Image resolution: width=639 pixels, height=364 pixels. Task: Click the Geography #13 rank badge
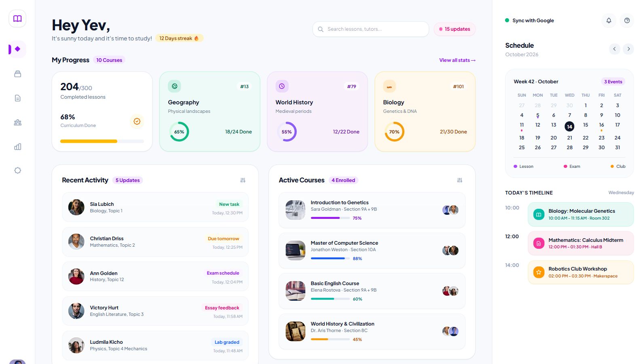pos(244,87)
